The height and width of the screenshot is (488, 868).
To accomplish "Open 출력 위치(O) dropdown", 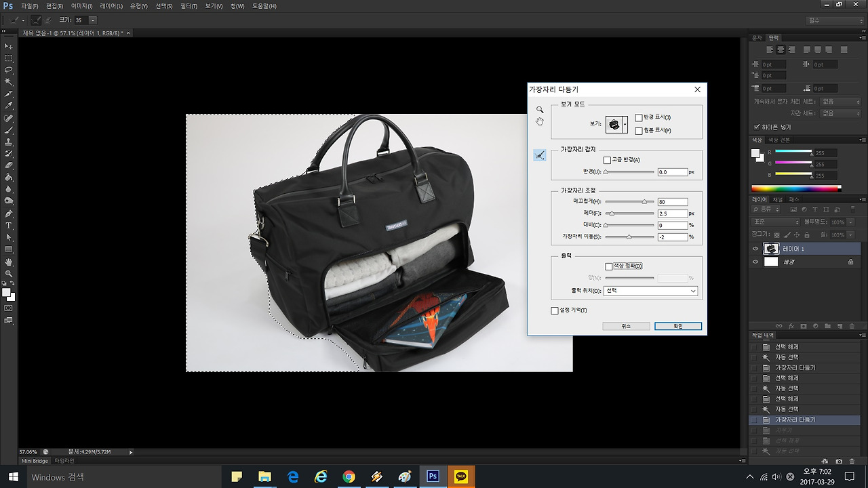I will [x=650, y=291].
